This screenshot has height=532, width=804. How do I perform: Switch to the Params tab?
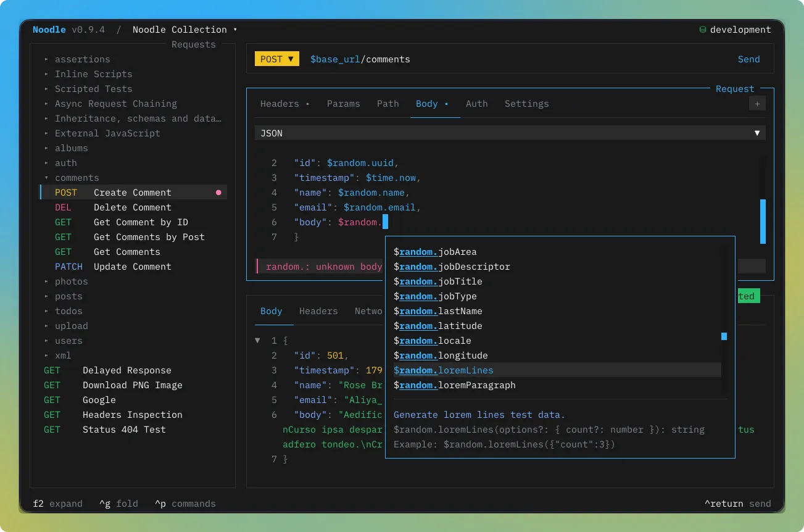tap(343, 104)
